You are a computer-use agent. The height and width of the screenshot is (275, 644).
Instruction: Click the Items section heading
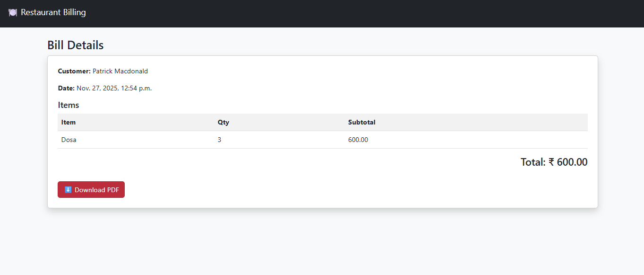tap(68, 105)
